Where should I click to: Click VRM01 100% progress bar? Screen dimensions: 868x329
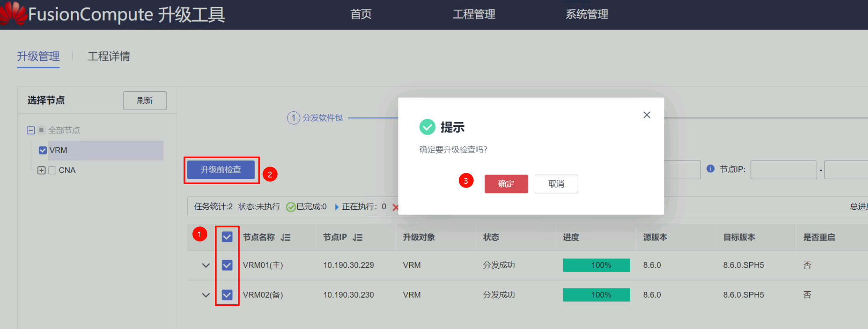[x=596, y=265]
